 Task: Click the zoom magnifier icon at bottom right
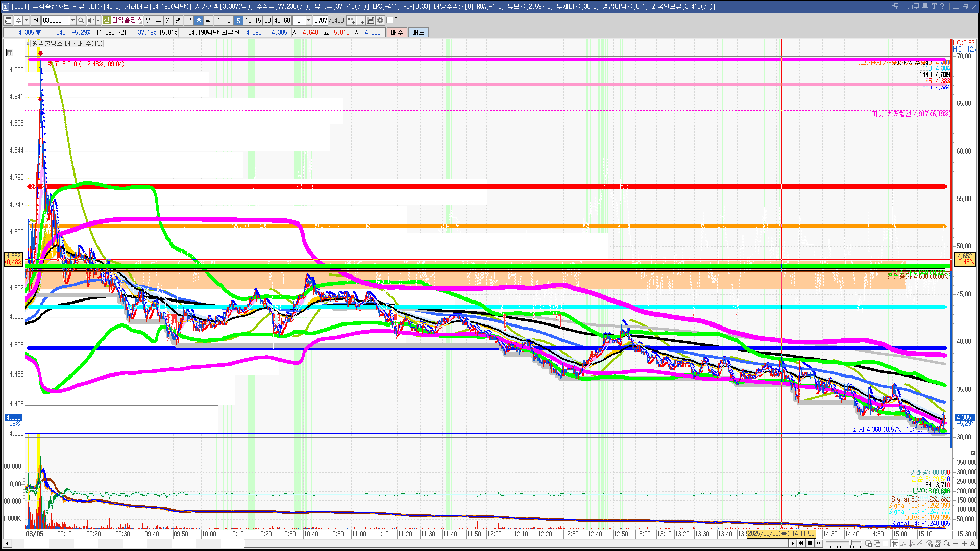point(947,543)
